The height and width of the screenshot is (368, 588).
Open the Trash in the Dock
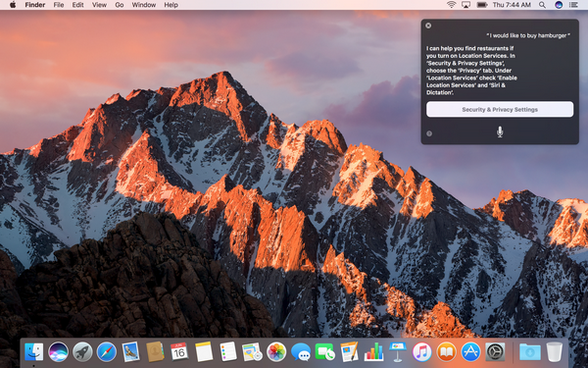point(555,352)
